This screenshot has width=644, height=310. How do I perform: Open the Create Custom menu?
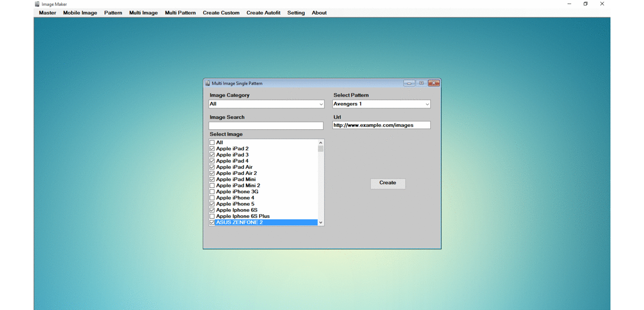(x=221, y=13)
